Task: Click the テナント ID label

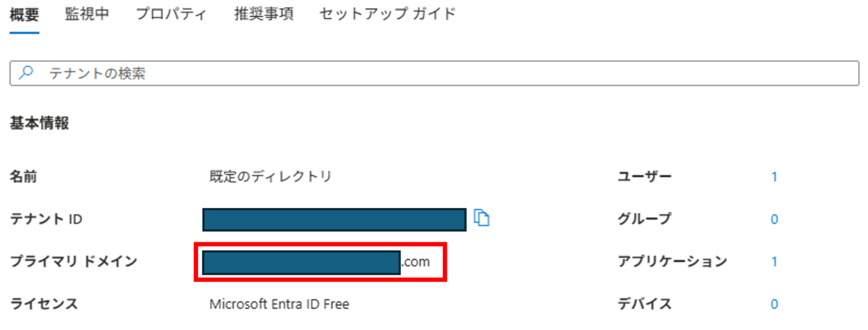Action: [x=45, y=219]
